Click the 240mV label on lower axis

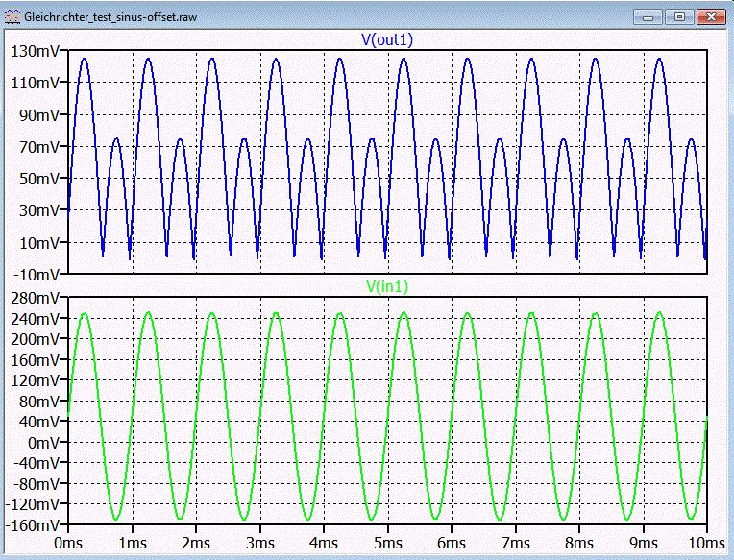(x=36, y=319)
